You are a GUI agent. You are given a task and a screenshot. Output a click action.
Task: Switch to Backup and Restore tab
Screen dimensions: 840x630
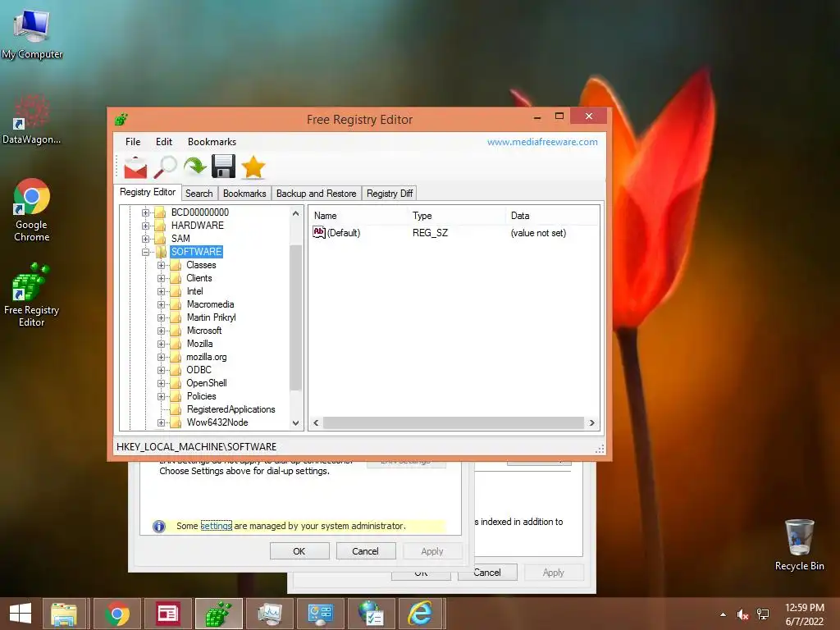(x=316, y=194)
